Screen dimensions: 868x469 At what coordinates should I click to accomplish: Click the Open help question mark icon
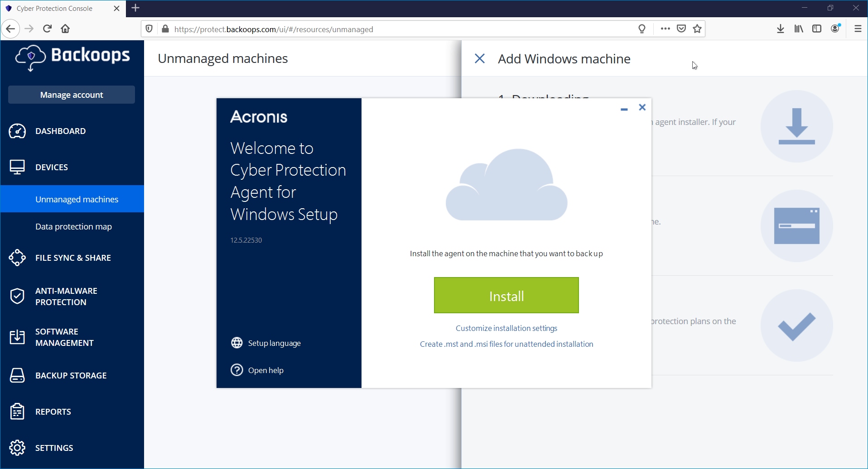click(x=237, y=370)
